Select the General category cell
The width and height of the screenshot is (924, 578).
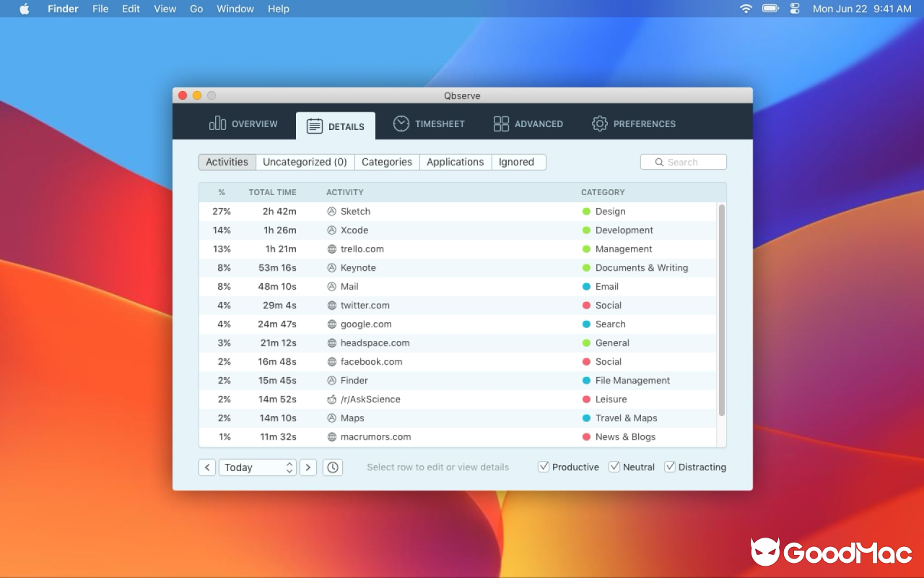[612, 343]
